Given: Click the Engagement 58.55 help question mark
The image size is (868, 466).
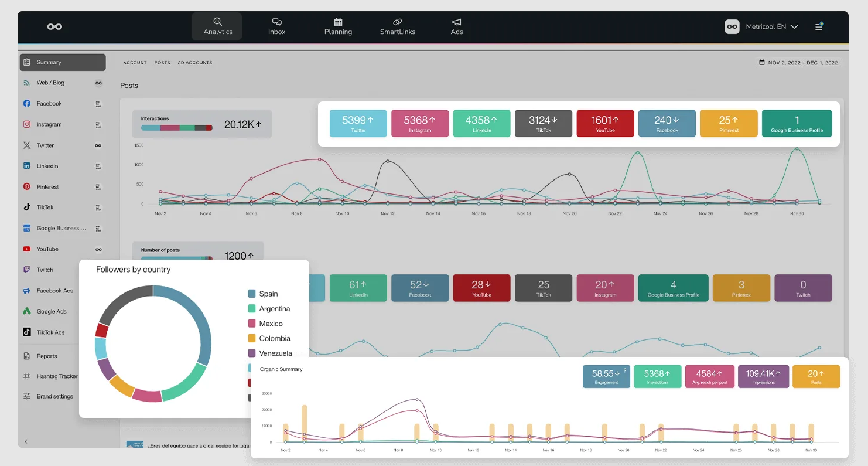Looking at the screenshot, I should point(625,370).
